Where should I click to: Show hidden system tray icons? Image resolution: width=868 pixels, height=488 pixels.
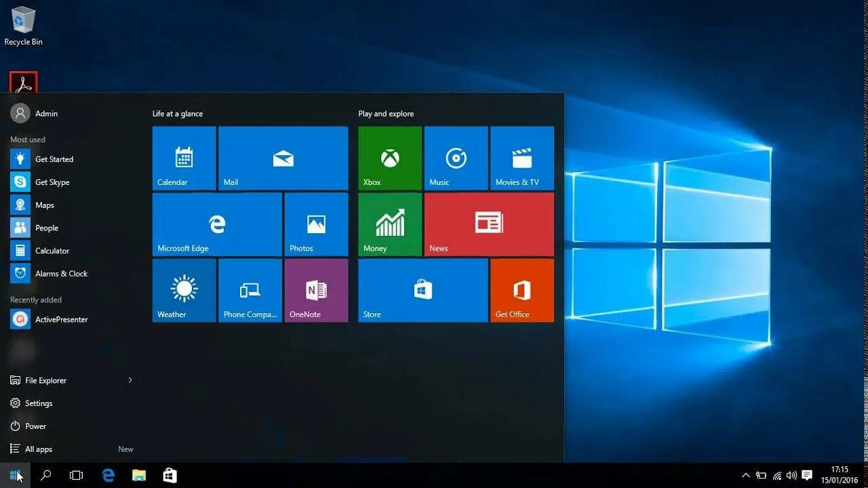pos(746,475)
